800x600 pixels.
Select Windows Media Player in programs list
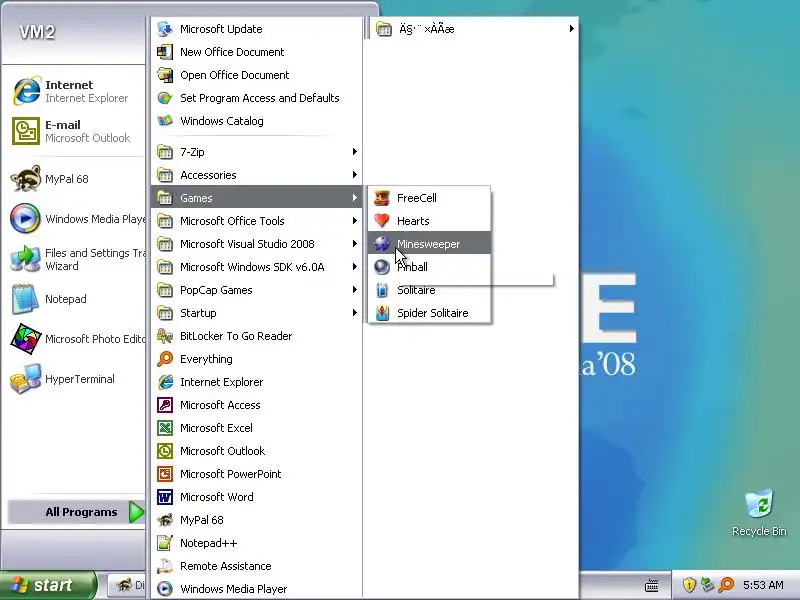tap(257, 589)
